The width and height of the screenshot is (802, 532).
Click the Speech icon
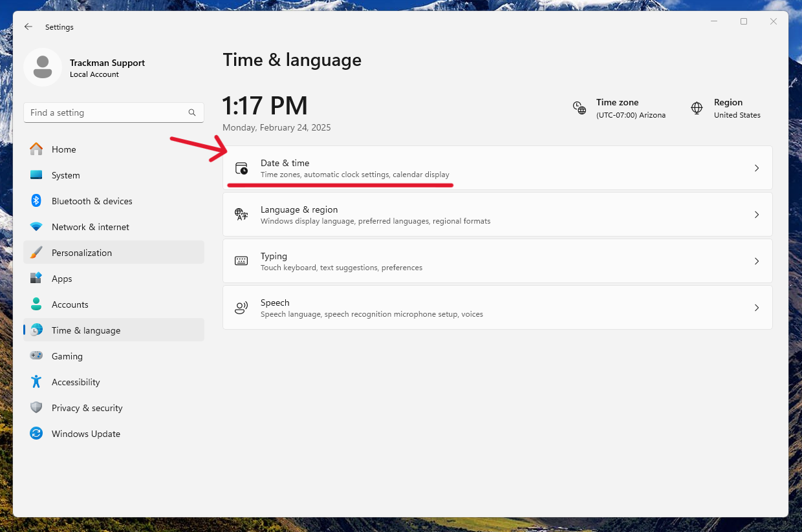241,308
